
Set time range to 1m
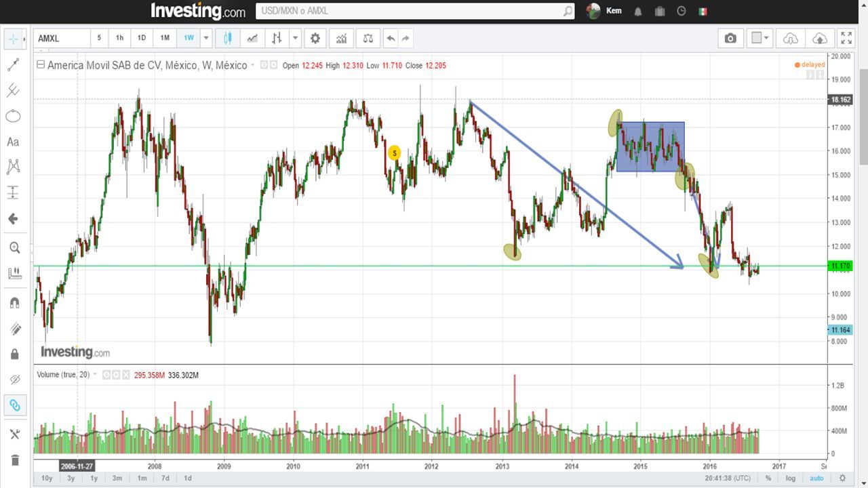click(142, 478)
